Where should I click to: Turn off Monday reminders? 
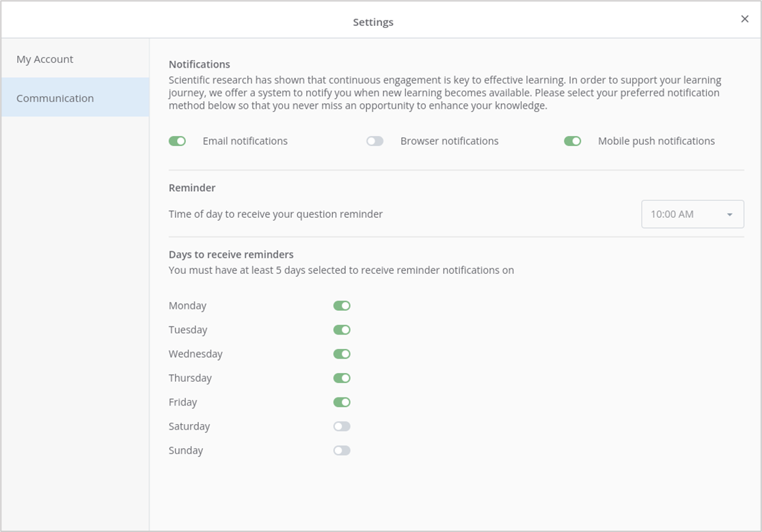click(342, 306)
